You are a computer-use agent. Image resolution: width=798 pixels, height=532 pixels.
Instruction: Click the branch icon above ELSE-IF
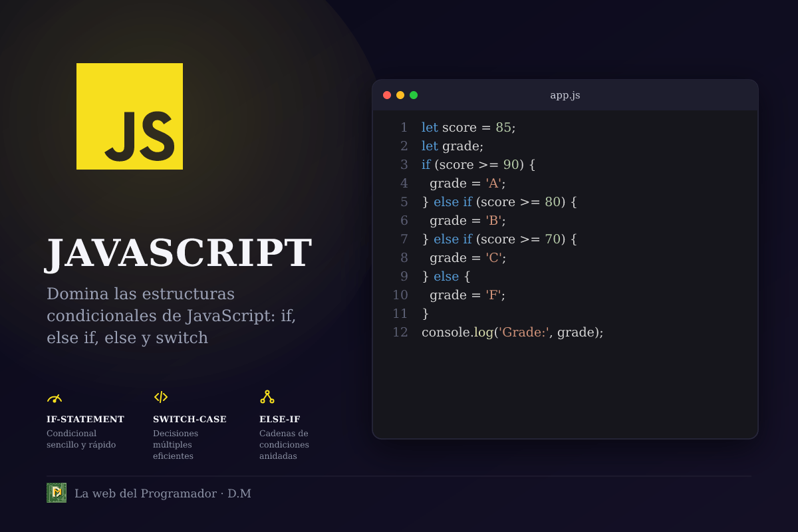[x=267, y=397]
